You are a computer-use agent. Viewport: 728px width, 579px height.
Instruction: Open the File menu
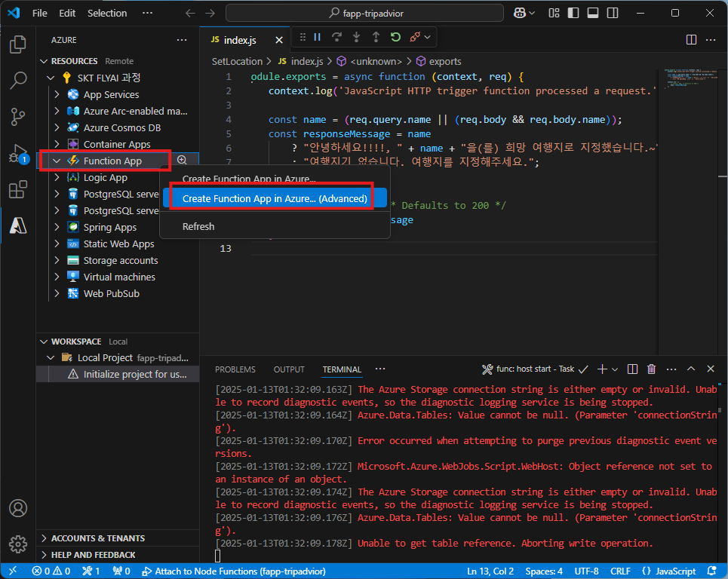pos(39,13)
